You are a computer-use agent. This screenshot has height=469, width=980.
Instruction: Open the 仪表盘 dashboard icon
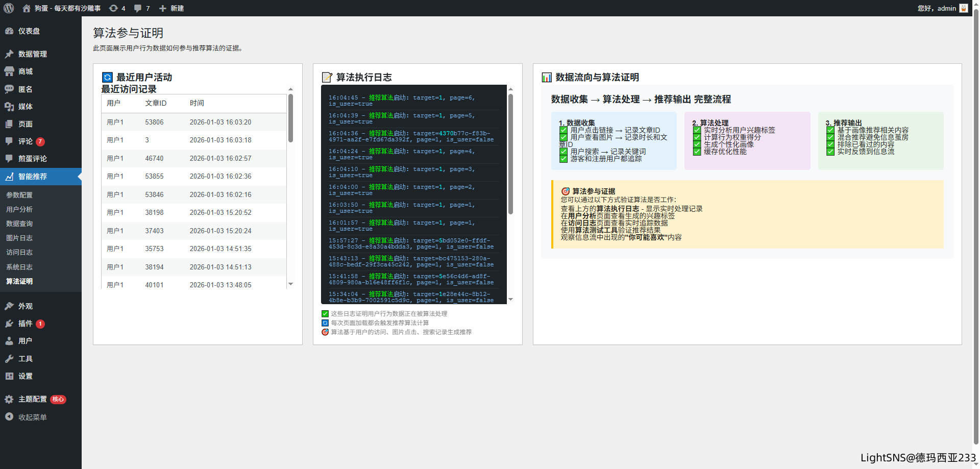click(9, 31)
